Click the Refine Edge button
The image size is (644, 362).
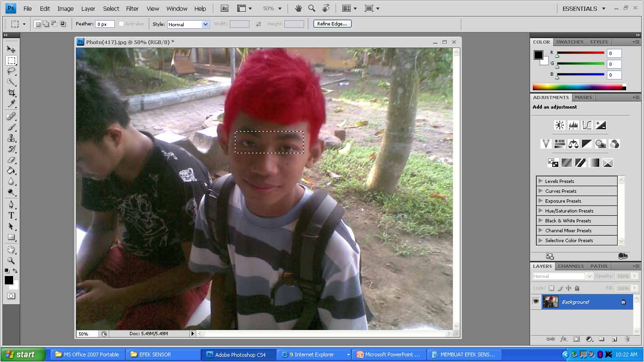332,24
